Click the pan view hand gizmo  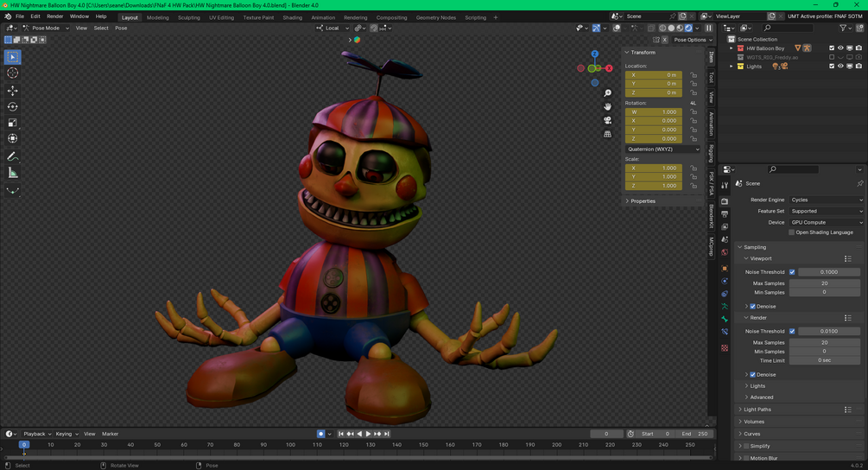pyautogui.click(x=608, y=106)
